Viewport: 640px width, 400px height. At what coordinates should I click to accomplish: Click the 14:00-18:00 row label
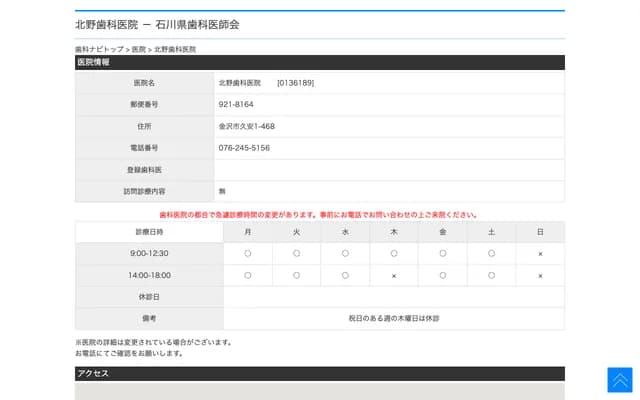point(149,275)
